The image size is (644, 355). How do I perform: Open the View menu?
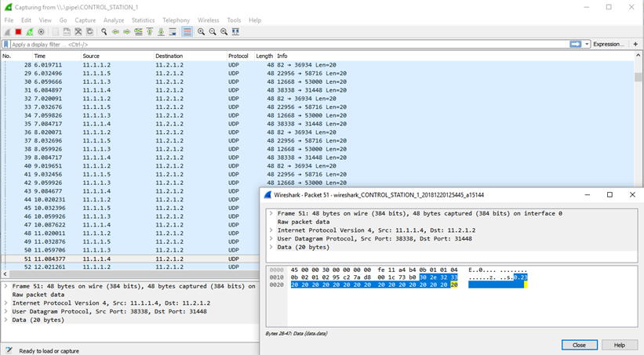coord(45,20)
